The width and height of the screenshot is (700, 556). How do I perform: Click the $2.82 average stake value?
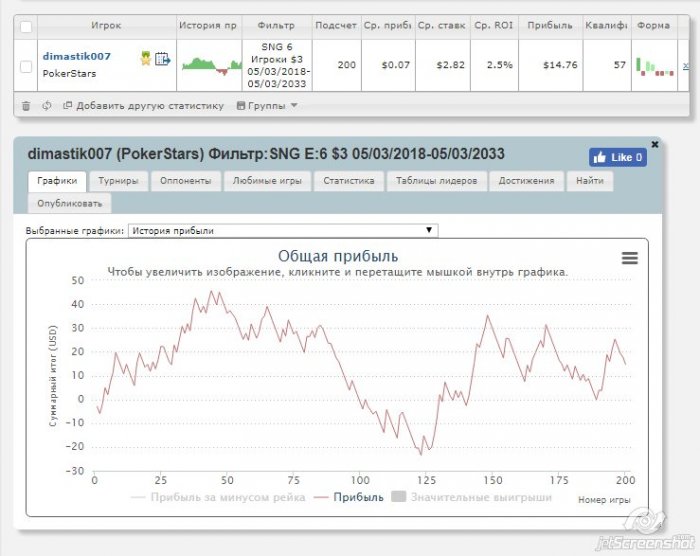point(450,65)
